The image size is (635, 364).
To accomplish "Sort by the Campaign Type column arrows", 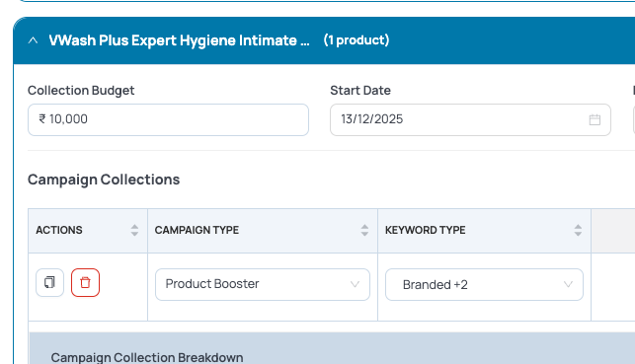I will click(364, 230).
